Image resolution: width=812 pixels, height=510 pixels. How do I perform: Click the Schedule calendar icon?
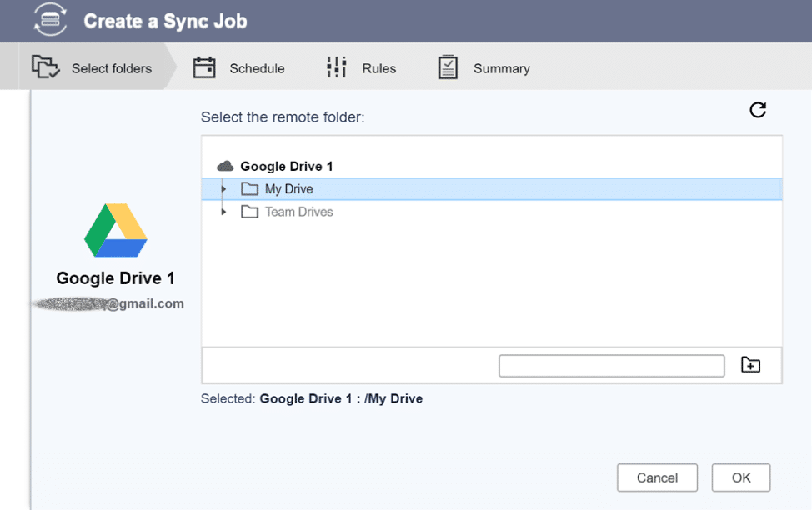pos(204,67)
